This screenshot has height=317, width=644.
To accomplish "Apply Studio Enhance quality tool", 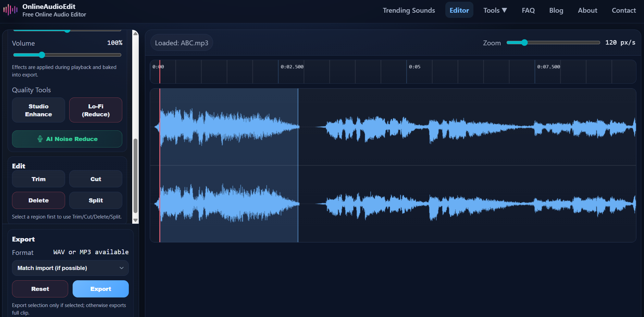I will [x=38, y=110].
